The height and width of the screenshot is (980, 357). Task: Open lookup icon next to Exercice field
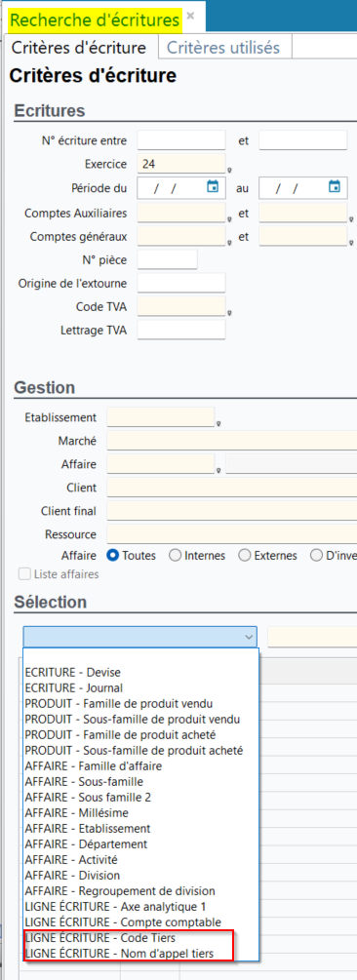pyautogui.click(x=229, y=170)
